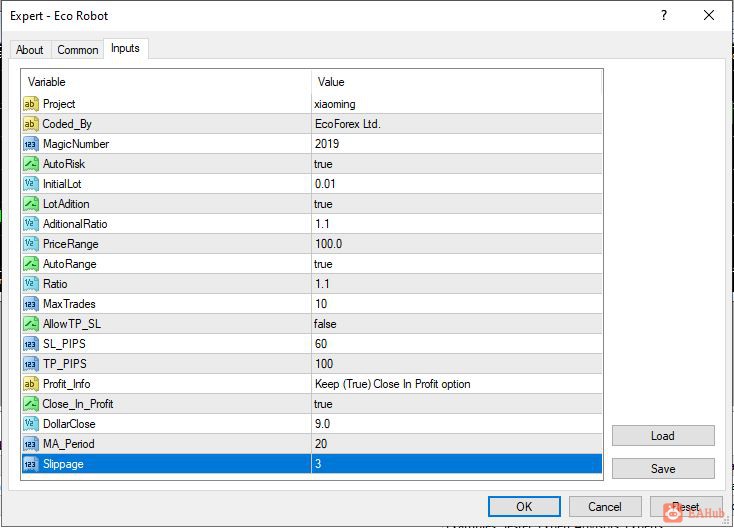Click the string icon beside Coded_By
Viewport: 734px width, 528px height.
coord(30,124)
